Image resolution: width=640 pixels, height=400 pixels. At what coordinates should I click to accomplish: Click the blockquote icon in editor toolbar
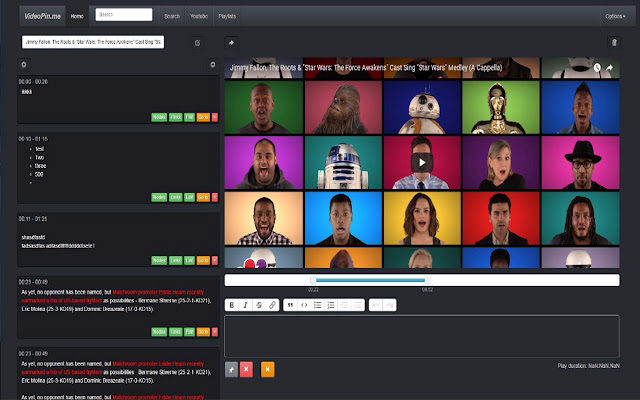click(290, 305)
